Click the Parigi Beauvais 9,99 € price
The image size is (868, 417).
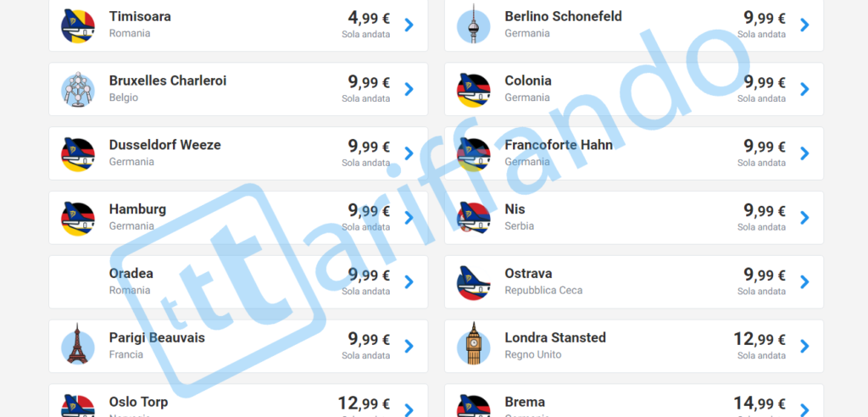pyautogui.click(x=369, y=339)
